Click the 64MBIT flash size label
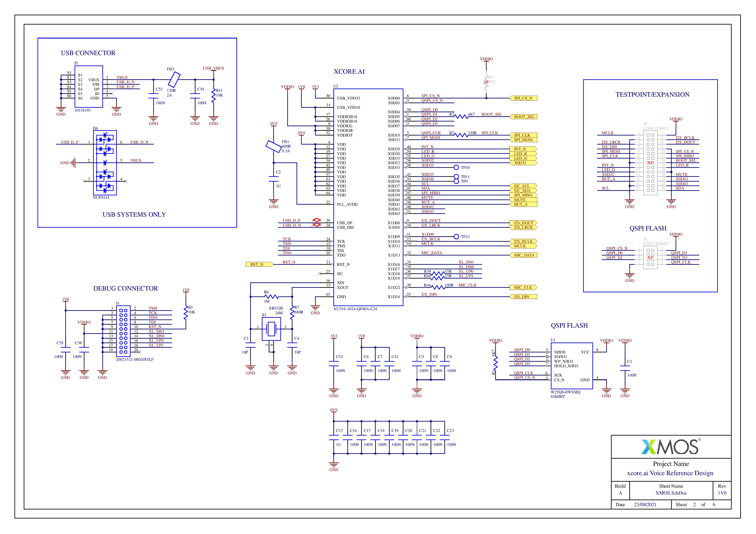This screenshot has height=534, width=756. 558,397
